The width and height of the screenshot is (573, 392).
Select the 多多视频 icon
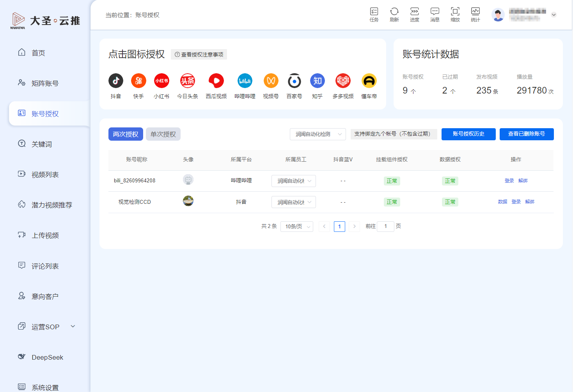[343, 81]
